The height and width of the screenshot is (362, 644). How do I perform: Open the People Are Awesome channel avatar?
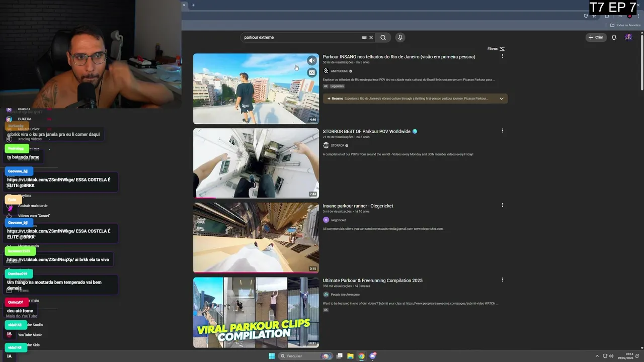point(326,294)
